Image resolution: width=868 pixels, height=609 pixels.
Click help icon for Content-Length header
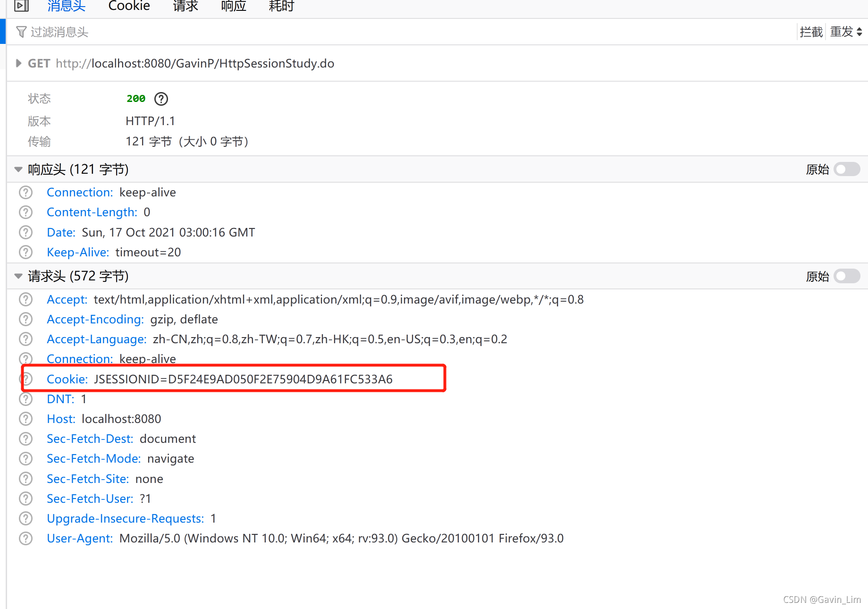pos(25,212)
